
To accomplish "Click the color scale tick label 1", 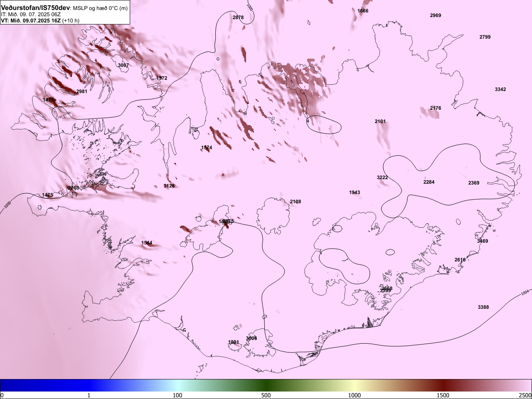I will (x=89, y=395).
